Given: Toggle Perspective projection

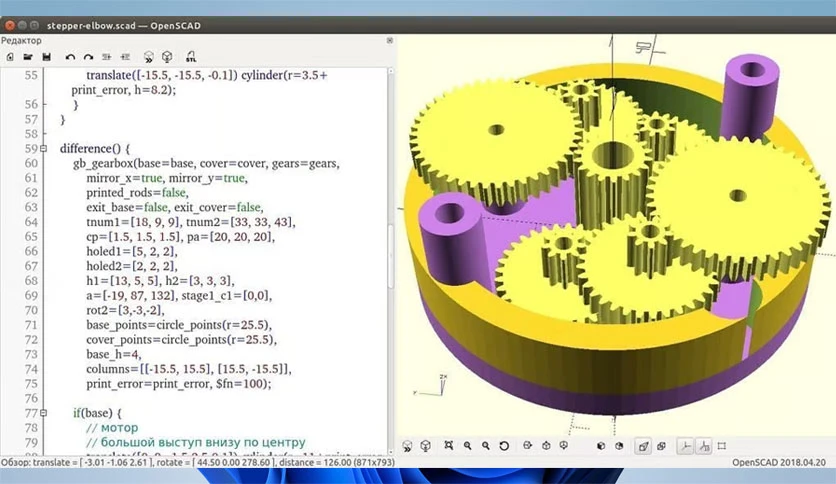Looking at the screenshot, I should coord(644,446).
